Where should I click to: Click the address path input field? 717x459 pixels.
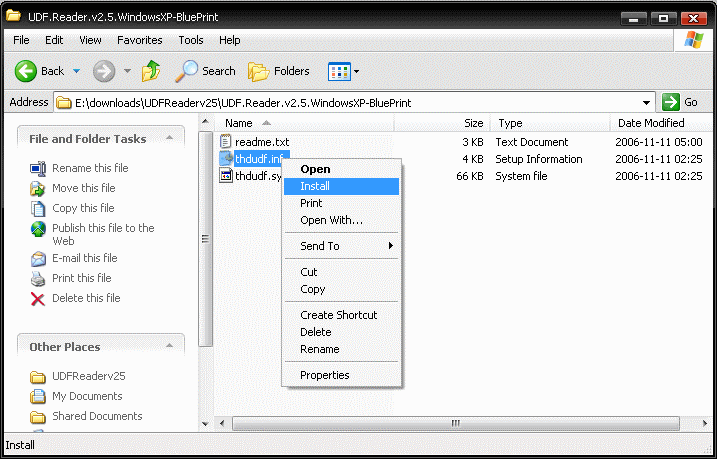click(350, 102)
